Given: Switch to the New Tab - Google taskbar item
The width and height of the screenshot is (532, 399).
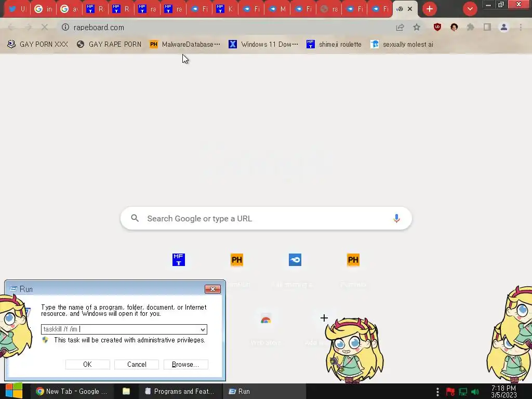Looking at the screenshot, I should tap(72, 391).
